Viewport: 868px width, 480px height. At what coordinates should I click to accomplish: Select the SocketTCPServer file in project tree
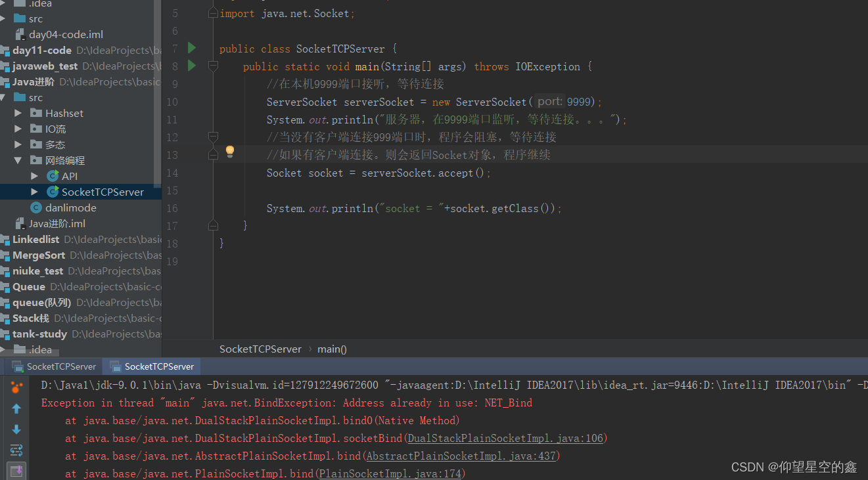(103, 192)
